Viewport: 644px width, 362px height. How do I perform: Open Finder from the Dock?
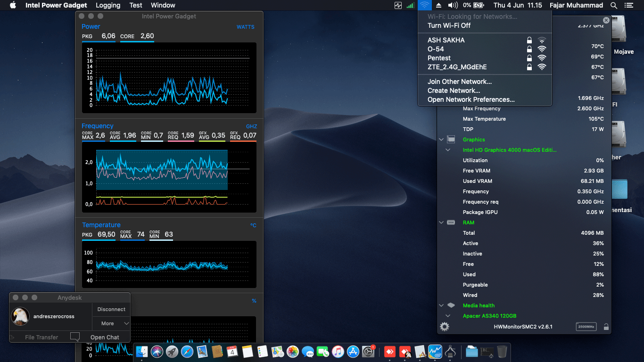click(x=142, y=352)
